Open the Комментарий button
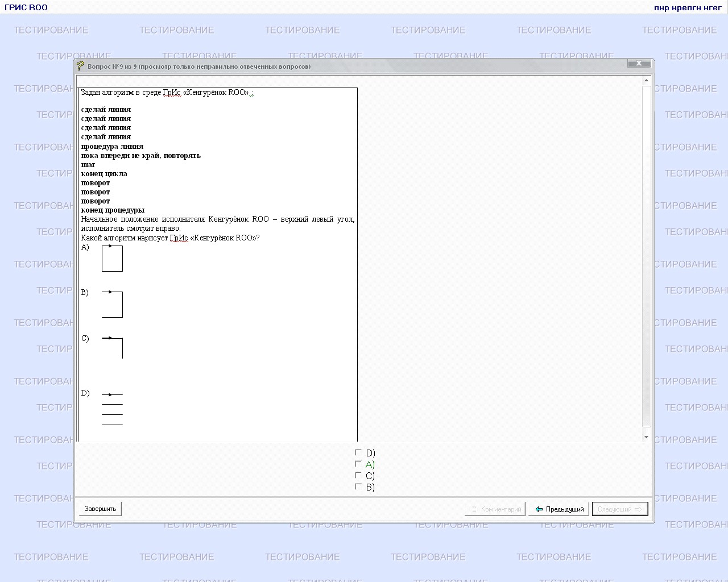The image size is (728, 582). pos(495,509)
